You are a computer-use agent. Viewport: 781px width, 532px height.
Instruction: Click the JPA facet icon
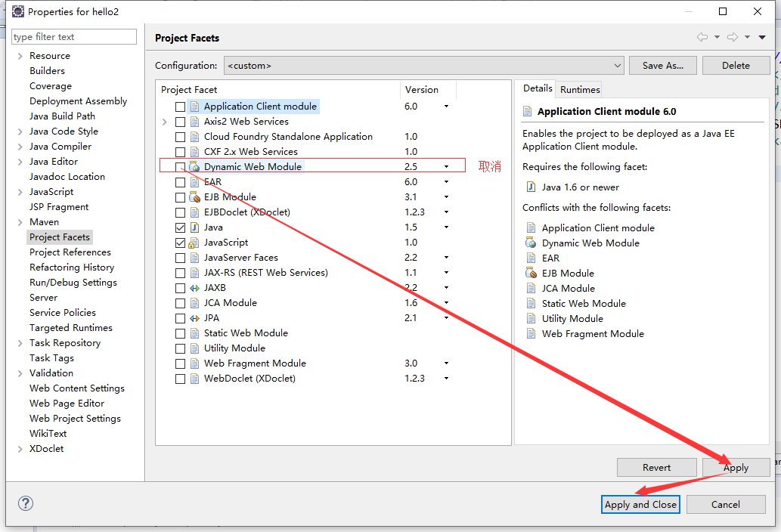pos(195,318)
